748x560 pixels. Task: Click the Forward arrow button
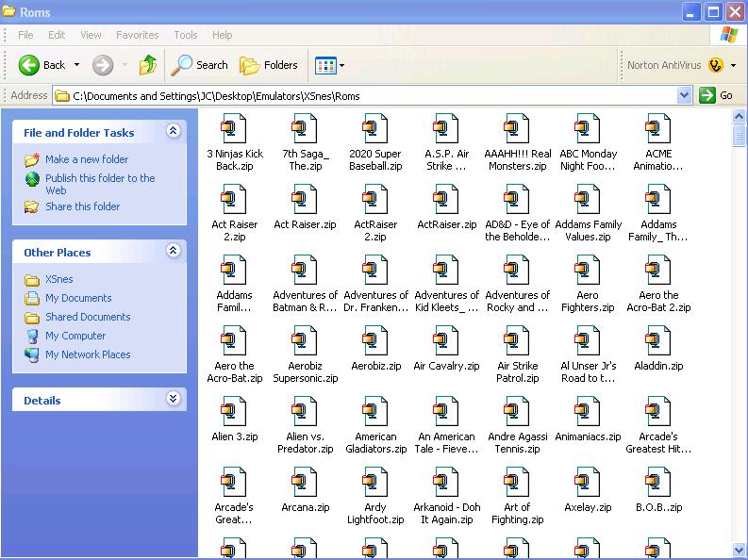pyautogui.click(x=103, y=65)
